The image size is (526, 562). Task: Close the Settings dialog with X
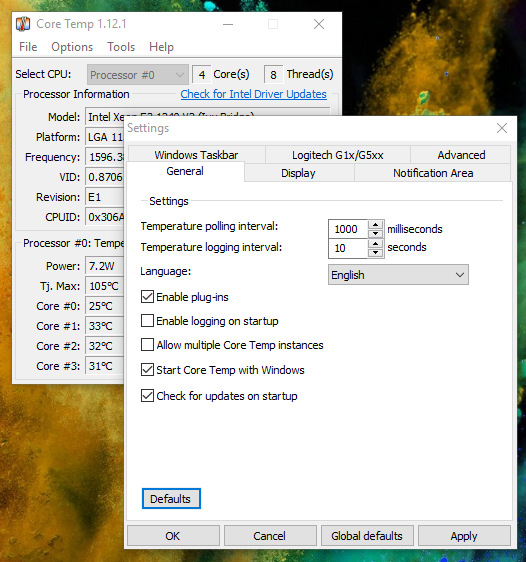click(502, 128)
